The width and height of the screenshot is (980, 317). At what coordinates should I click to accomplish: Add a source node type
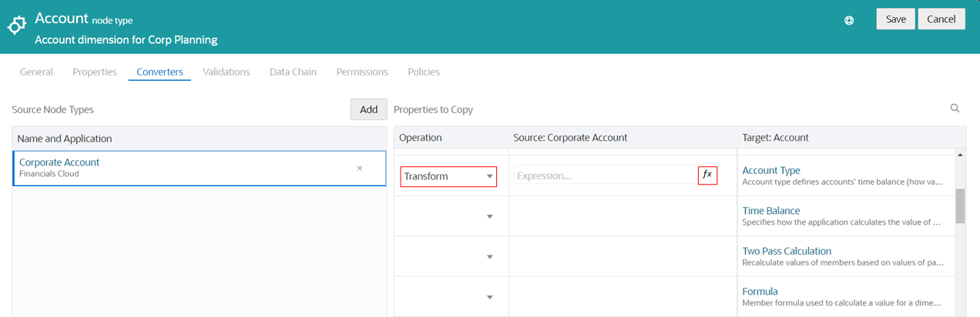[x=369, y=109]
